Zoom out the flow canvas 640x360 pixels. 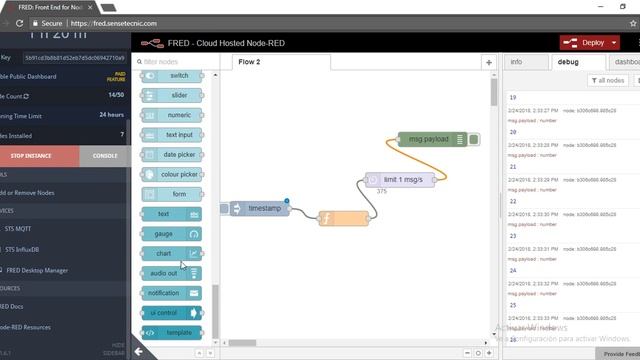[467, 353]
